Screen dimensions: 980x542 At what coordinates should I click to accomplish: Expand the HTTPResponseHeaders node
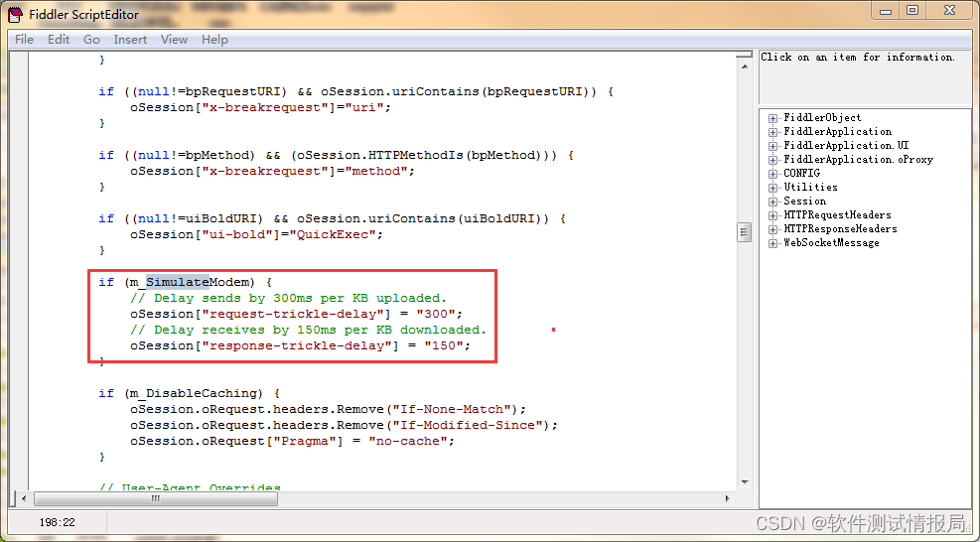pyautogui.click(x=773, y=229)
